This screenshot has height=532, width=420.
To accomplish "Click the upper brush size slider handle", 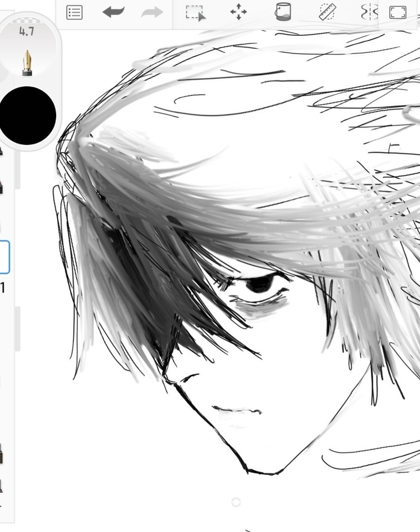I will 18,171.
